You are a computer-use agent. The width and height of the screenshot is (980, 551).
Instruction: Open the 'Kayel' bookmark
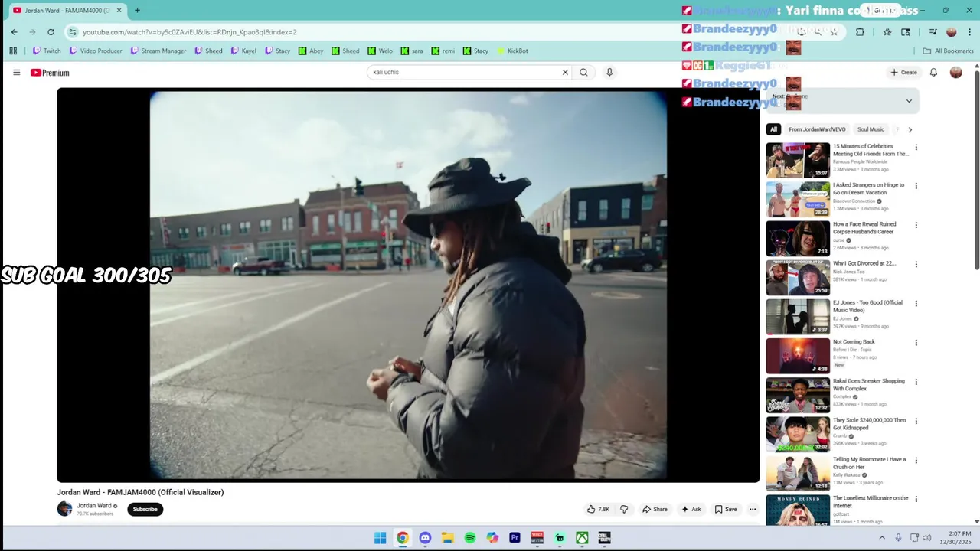pyautogui.click(x=243, y=51)
